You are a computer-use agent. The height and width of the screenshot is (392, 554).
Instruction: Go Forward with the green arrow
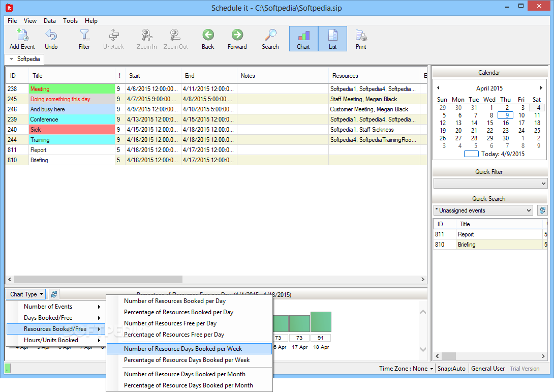point(237,39)
